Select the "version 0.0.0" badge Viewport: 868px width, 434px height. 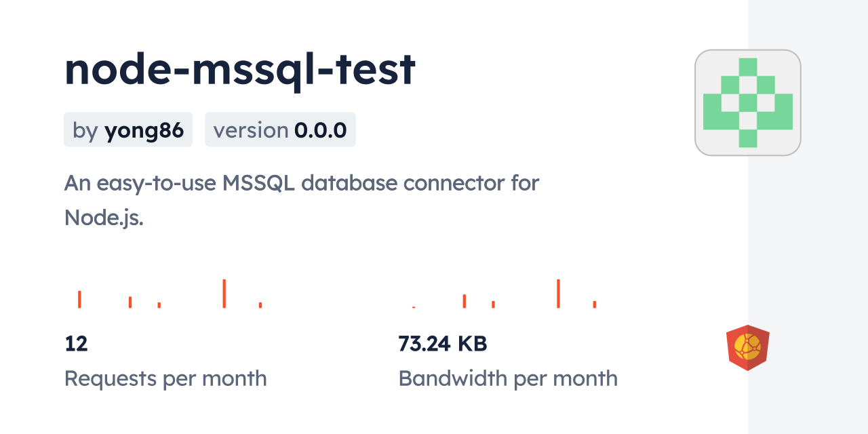coord(280,130)
